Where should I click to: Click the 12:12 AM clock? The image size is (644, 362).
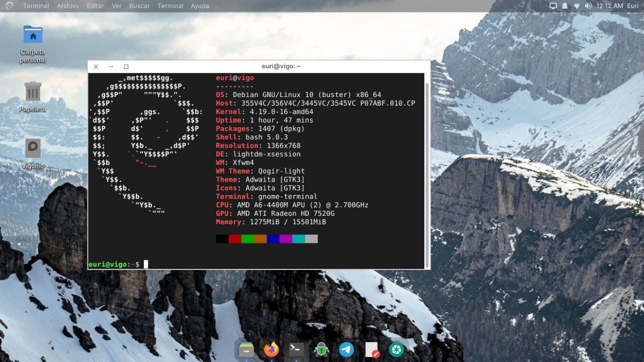(x=609, y=6)
